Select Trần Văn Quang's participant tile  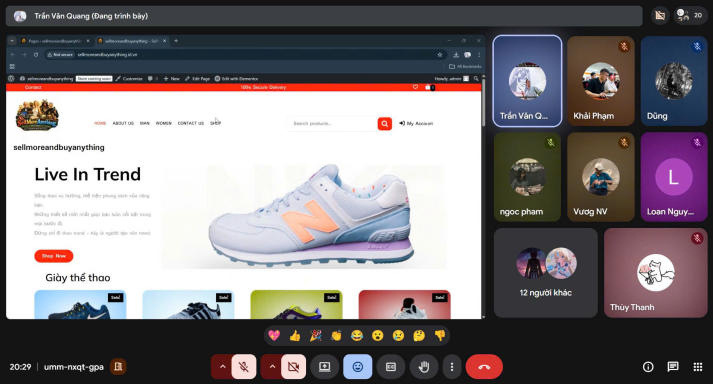pos(527,81)
